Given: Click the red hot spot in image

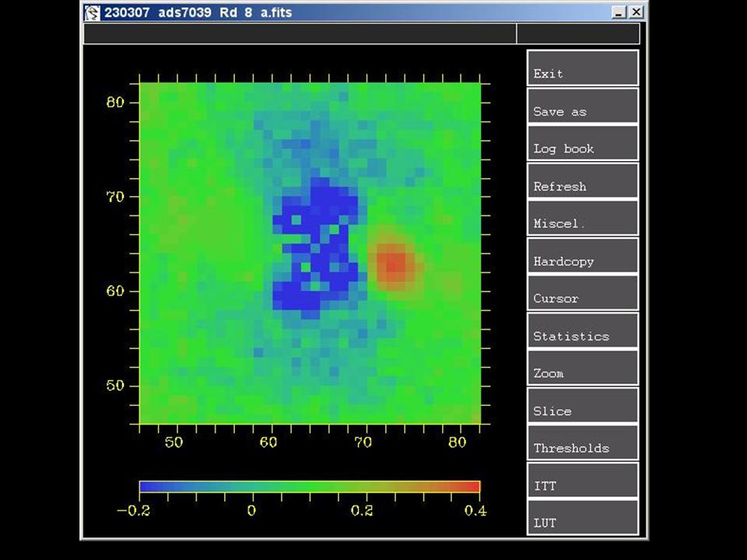Looking at the screenshot, I should [x=394, y=264].
